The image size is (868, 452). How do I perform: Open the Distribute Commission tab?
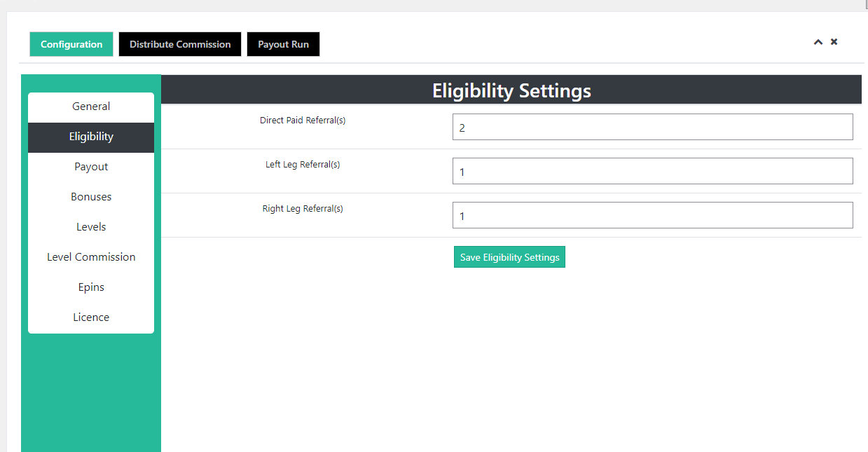click(180, 44)
